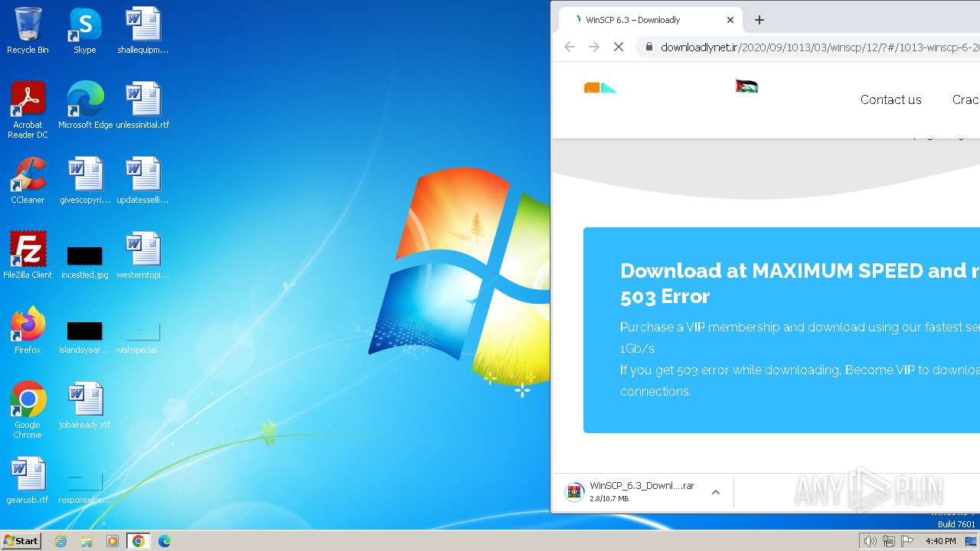
Task: Click the system clock showing 4:40 PM
Action: [940, 541]
